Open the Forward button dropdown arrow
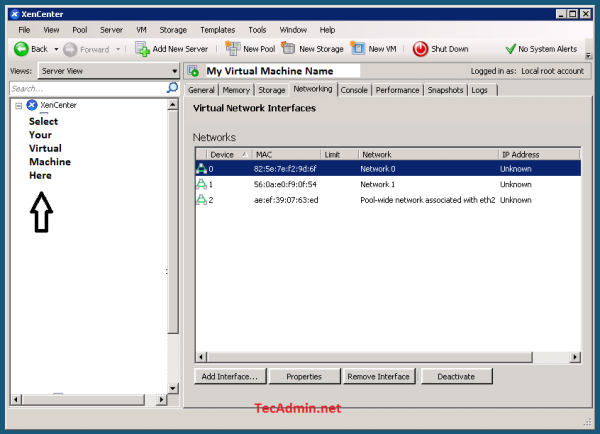 (x=118, y=48)
